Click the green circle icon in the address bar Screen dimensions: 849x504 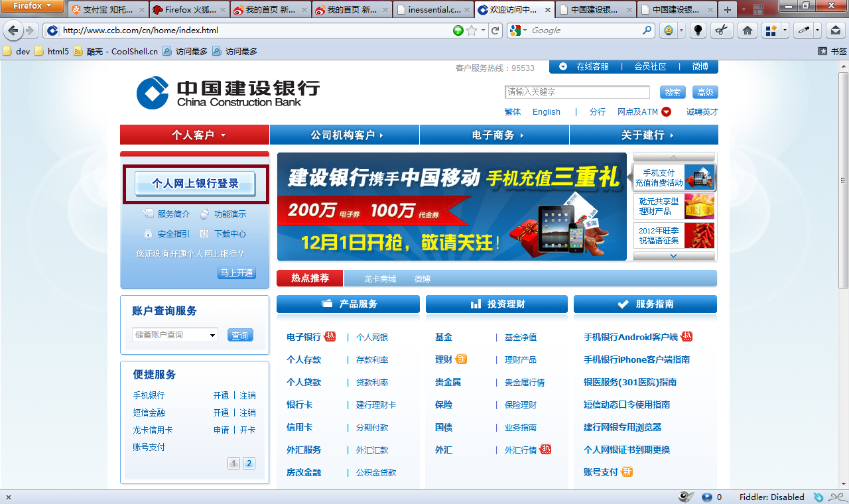click(x=458, y=31)
